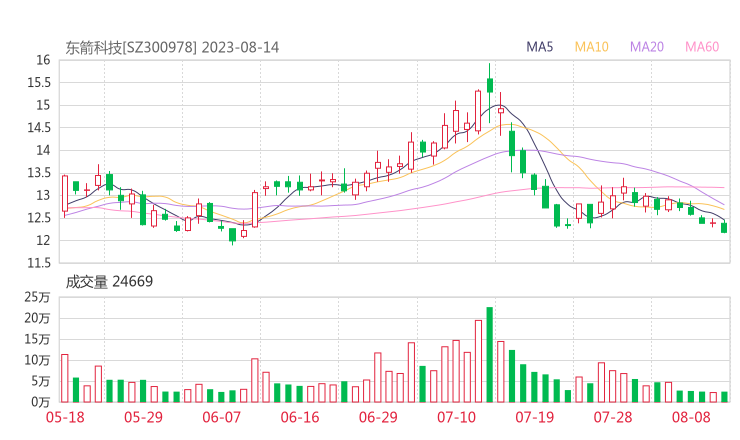This screenshot has width=740, height=440.
Task: Click the stock title 东箭科技[SZ300978] 2023-08-14
Action: (x=172, y=47)
